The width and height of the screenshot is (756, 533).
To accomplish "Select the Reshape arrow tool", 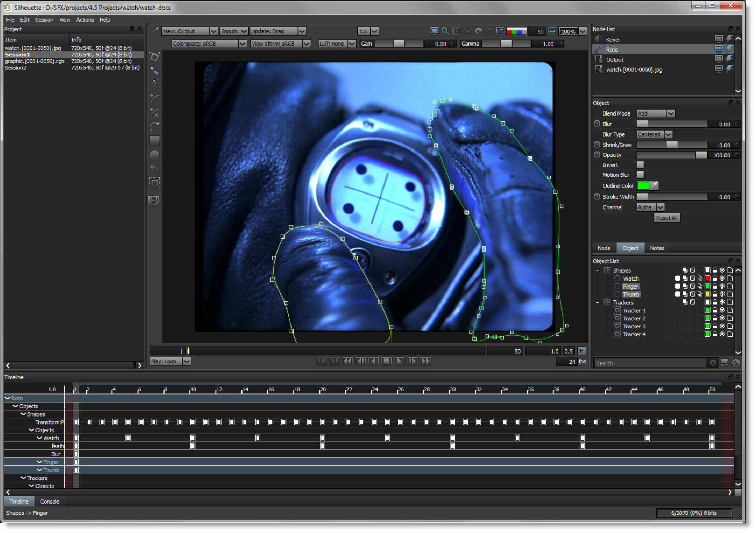I will [x=154, y=71].
